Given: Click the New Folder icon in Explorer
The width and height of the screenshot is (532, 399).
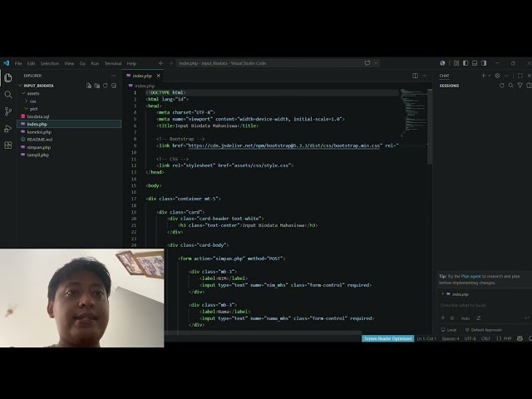Looking at the screenshot, I should click(x=97, y=86).
